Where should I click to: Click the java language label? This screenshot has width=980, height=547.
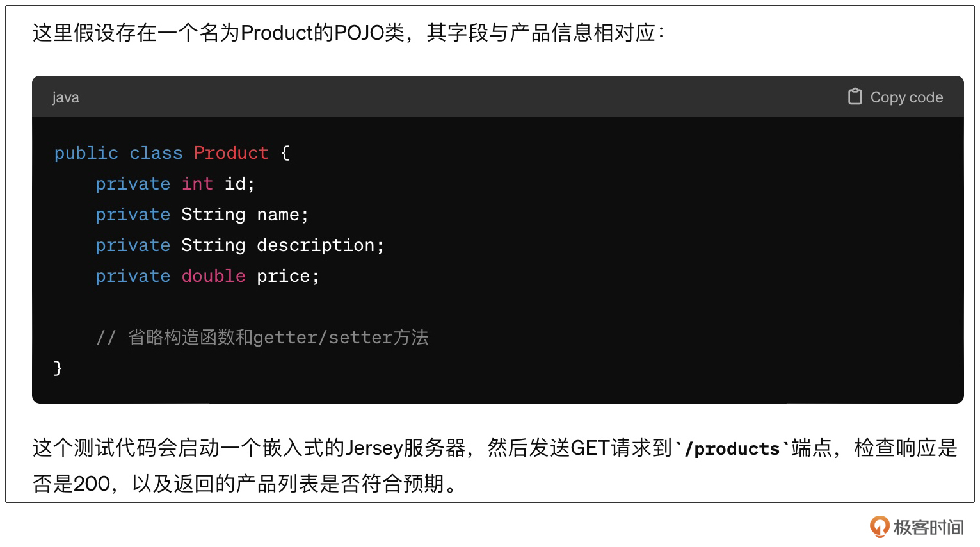pyautogui.click(x=65, y=97)
